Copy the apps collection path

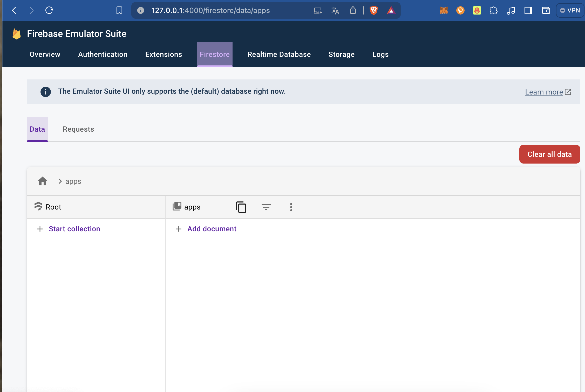coord(241,207)
